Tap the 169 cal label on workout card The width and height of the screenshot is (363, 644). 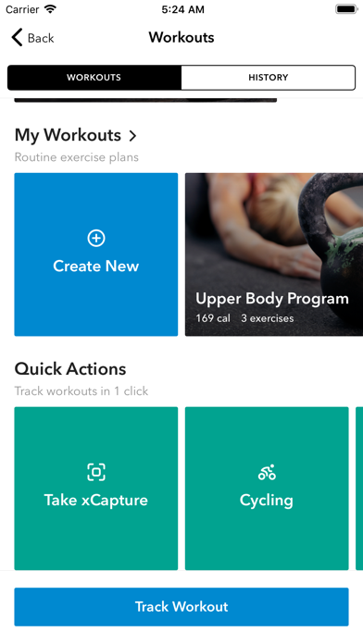tap(213, 318)
